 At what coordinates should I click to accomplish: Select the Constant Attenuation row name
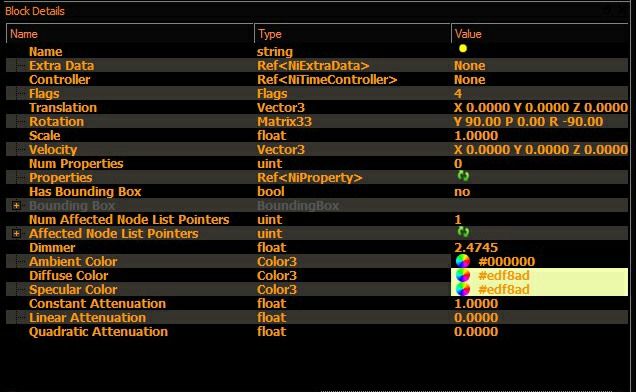(97, 304)
